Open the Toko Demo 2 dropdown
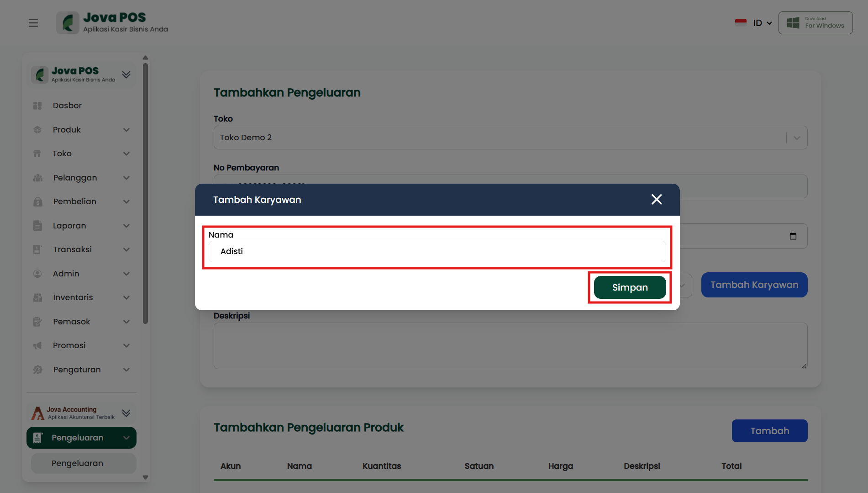 [x=797, y=138]
